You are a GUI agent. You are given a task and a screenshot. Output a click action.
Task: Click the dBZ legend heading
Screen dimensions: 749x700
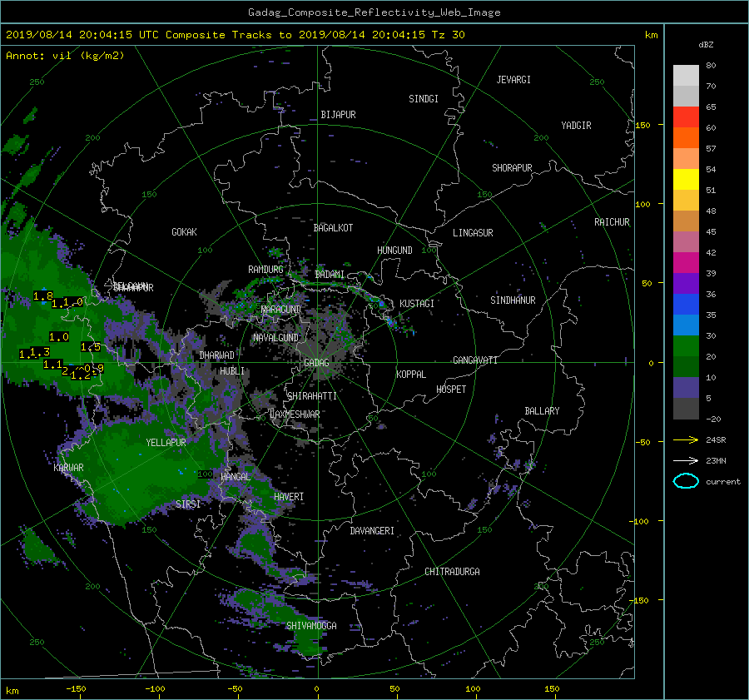(x=706, y=45)
